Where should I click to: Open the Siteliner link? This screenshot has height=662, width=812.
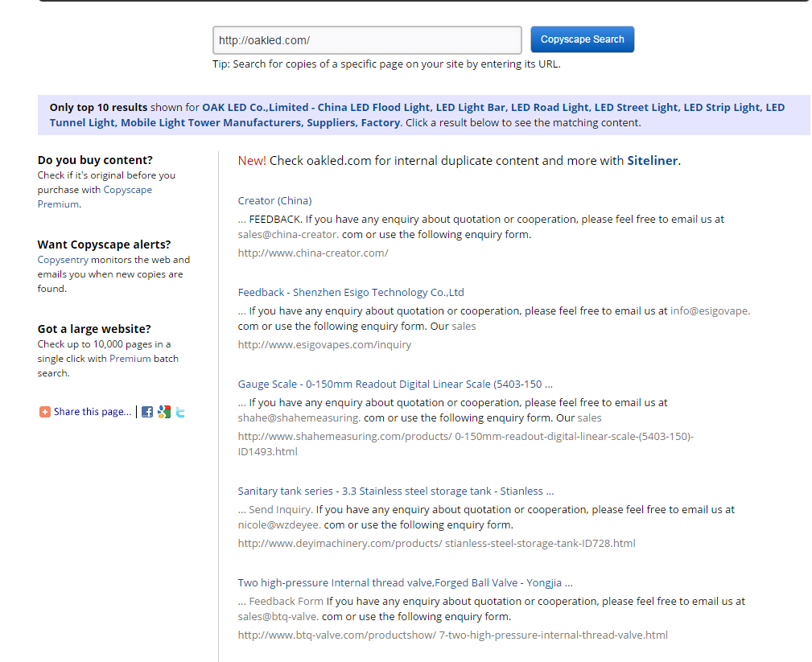(x=653, y=160)
